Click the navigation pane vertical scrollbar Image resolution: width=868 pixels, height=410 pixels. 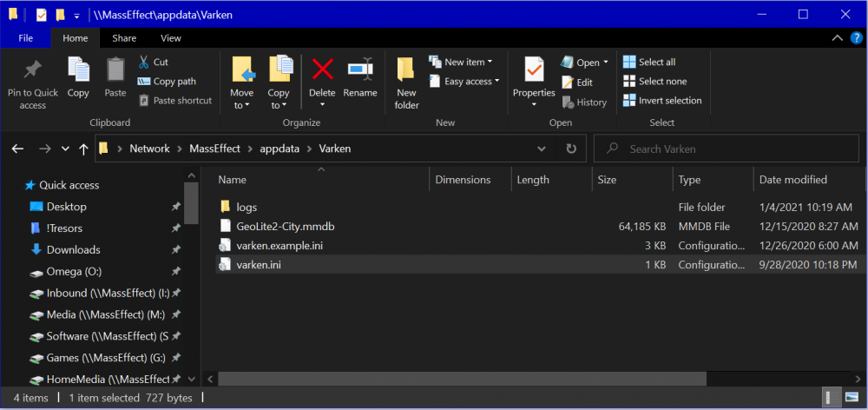(191, 202)
